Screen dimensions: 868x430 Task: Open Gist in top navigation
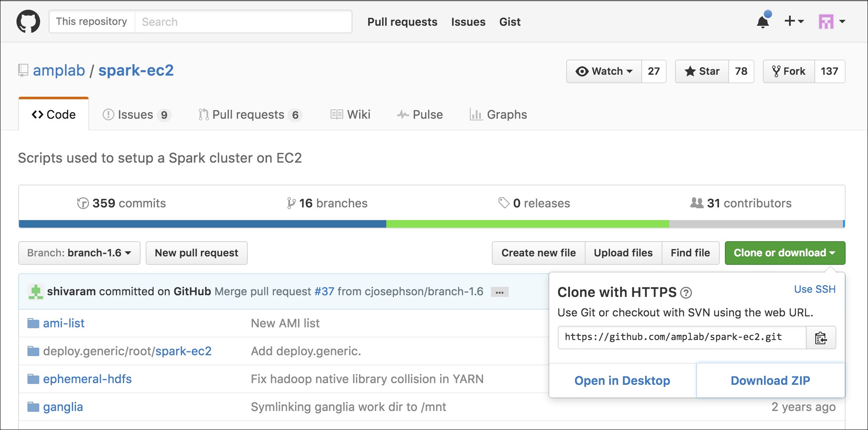(x=510, y=22)
